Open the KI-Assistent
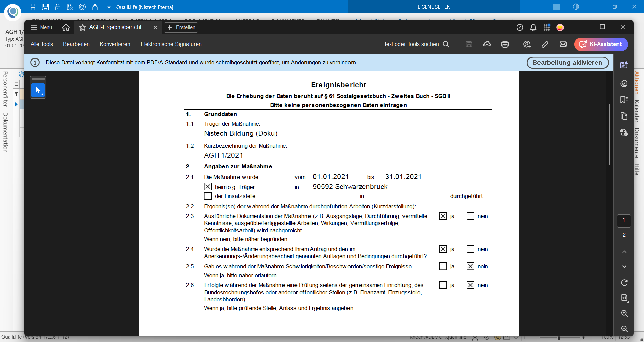Viewport: 644px width, 342px height. pyautogui.click(x=601, y=44)
